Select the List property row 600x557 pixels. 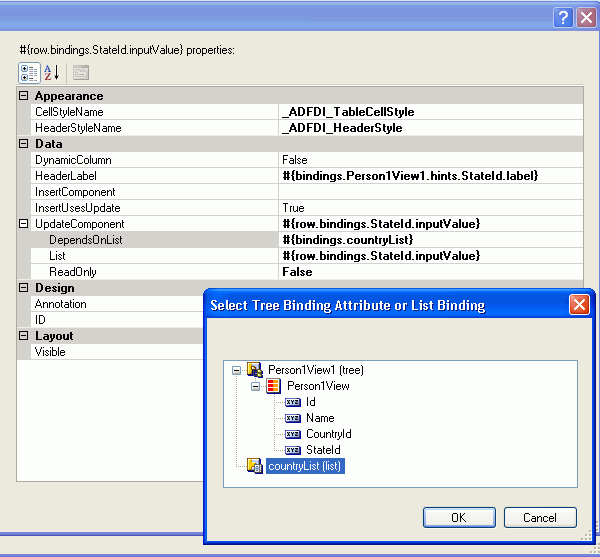(x=155, y=256)
